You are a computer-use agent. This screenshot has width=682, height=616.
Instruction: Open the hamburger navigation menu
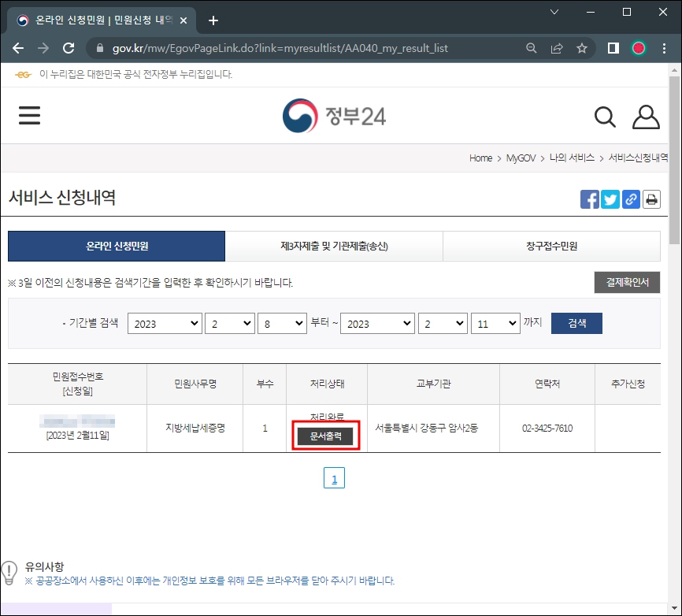[29, 115]
